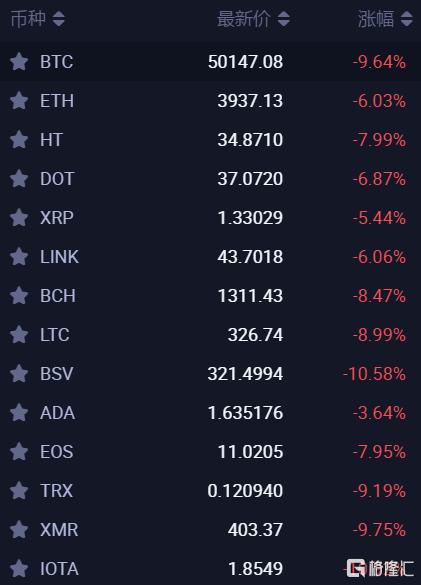Star the DOT coin row
This screenshot has height=585, width=421.
(19, 179)
